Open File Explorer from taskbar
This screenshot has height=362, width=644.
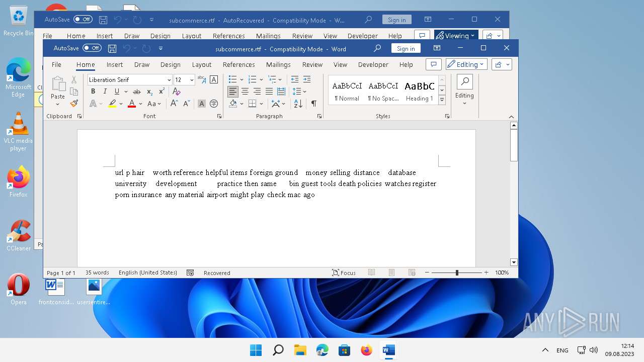(300, 350)
